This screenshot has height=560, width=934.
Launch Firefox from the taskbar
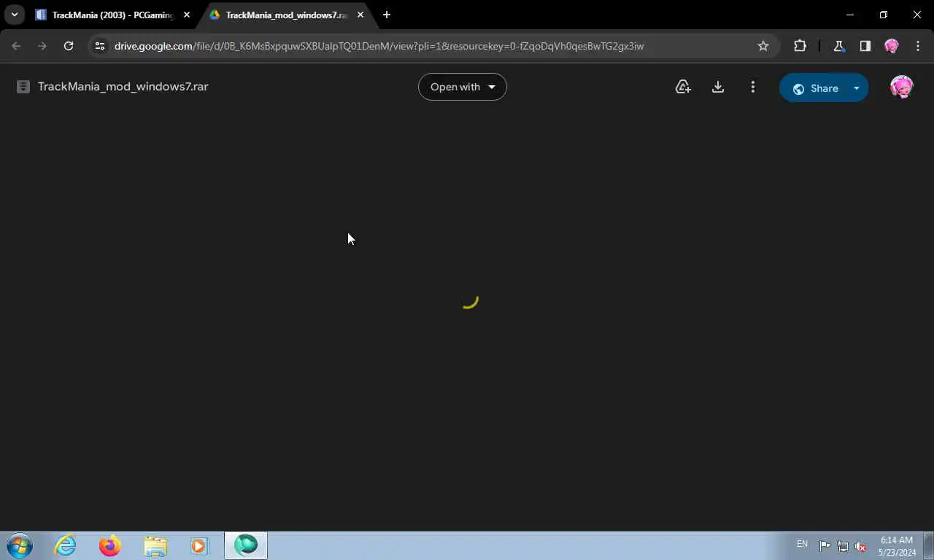tap(110, 545)
